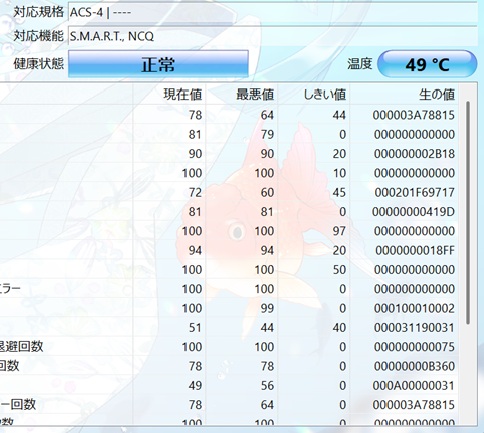Click the 49 °C temperature indicator
Image resolution: width=484 pixels, height=433 pixels.
click(427, 64)
